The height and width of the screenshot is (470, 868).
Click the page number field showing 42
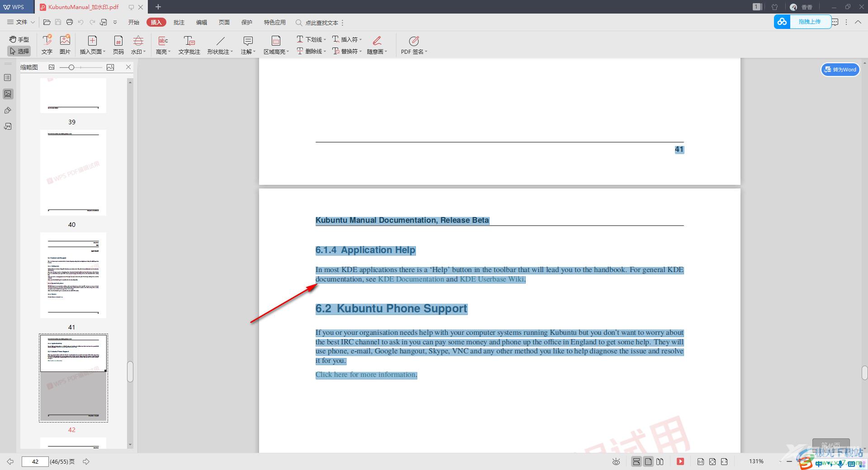[x=35, y=461]
